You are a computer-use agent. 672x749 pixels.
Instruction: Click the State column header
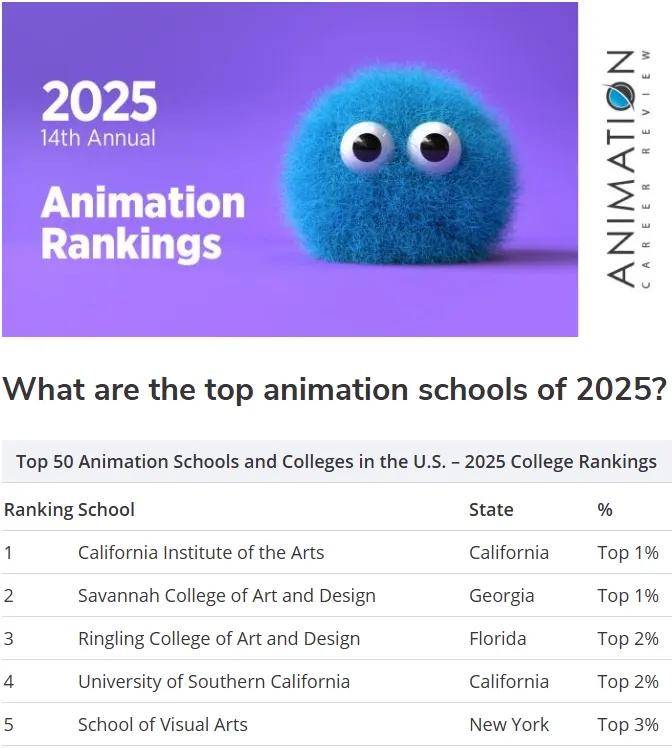click(x=491, y=509)
